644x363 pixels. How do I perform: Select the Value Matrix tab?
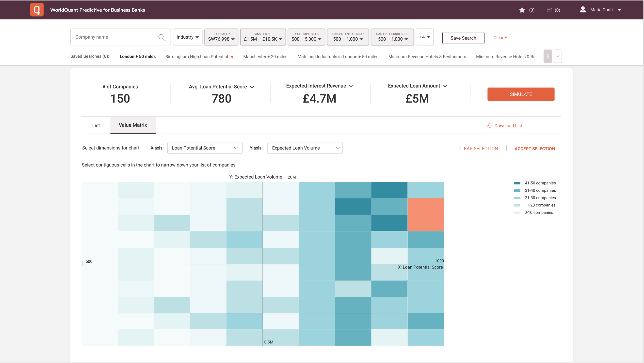coord(133,125)
